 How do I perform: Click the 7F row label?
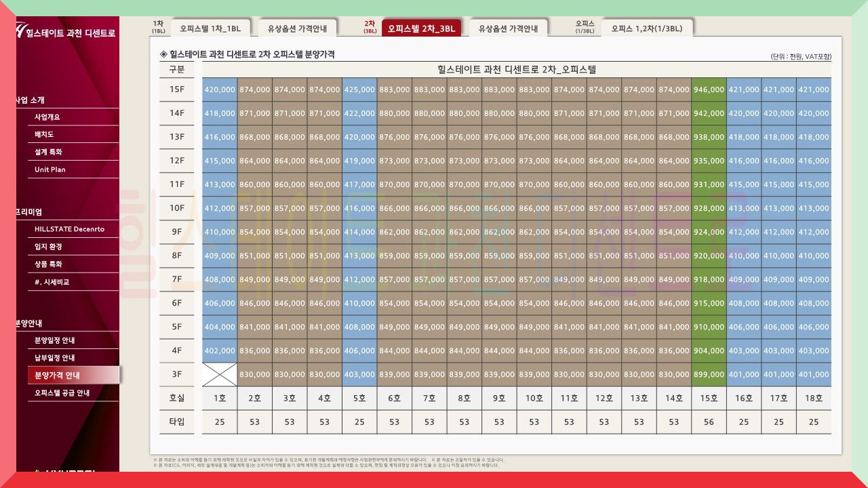point(177,279)
